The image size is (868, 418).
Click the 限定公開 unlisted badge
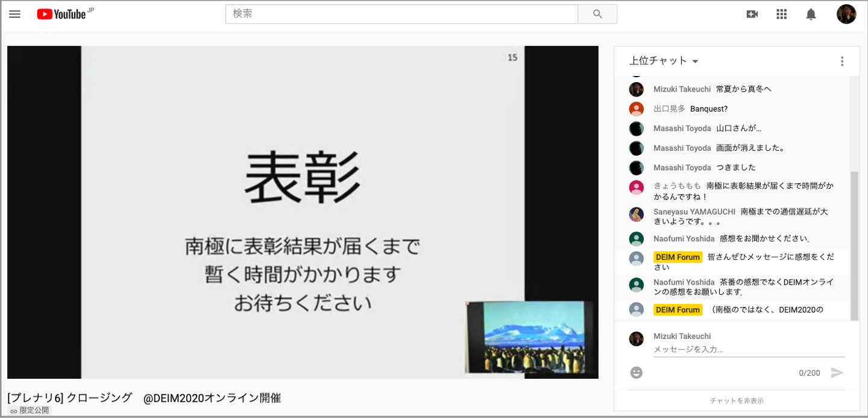click(30, 411)
